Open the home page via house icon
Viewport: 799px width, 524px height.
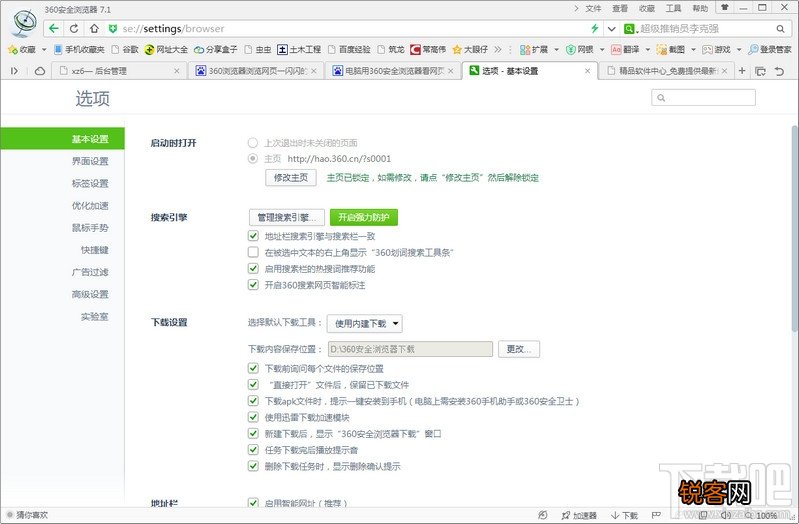[94, 29]
